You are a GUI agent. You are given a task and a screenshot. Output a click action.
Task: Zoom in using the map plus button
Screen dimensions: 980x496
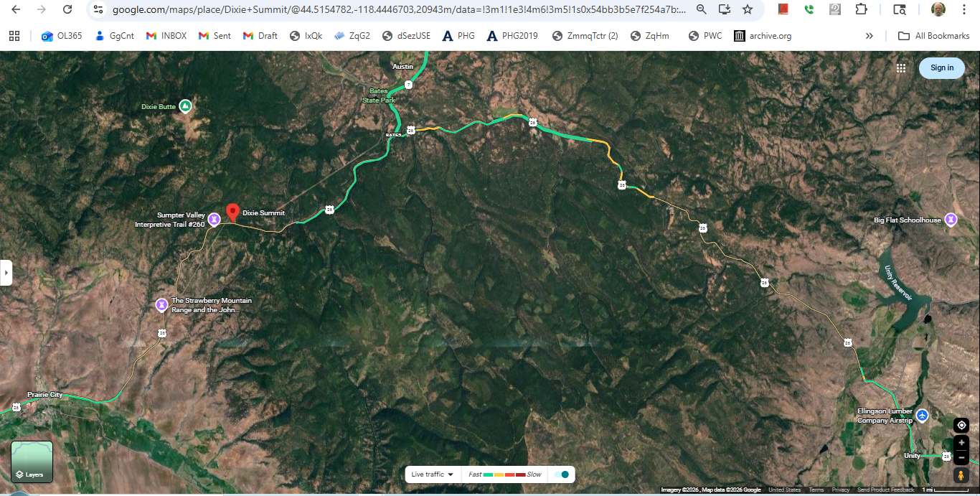[x=961, y=443]
